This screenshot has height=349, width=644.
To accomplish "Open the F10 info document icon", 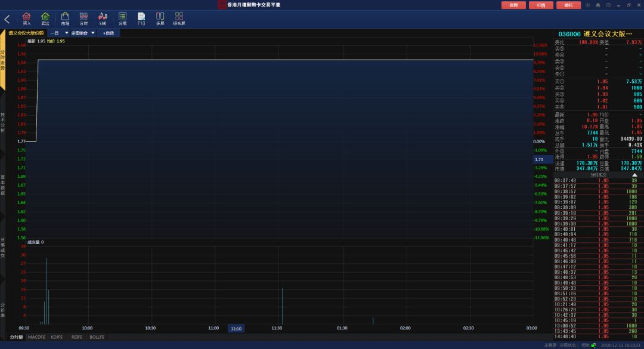I will [141, 18].
